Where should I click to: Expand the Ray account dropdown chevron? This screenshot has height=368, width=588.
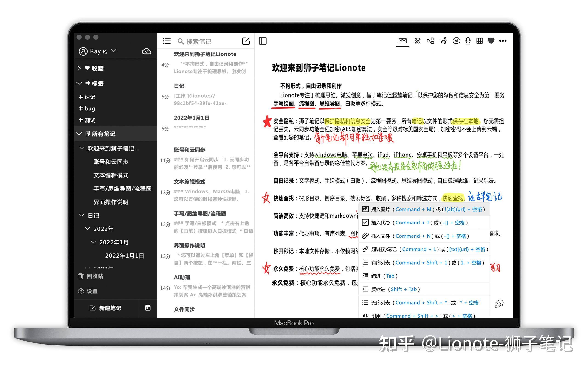(113, 51)
